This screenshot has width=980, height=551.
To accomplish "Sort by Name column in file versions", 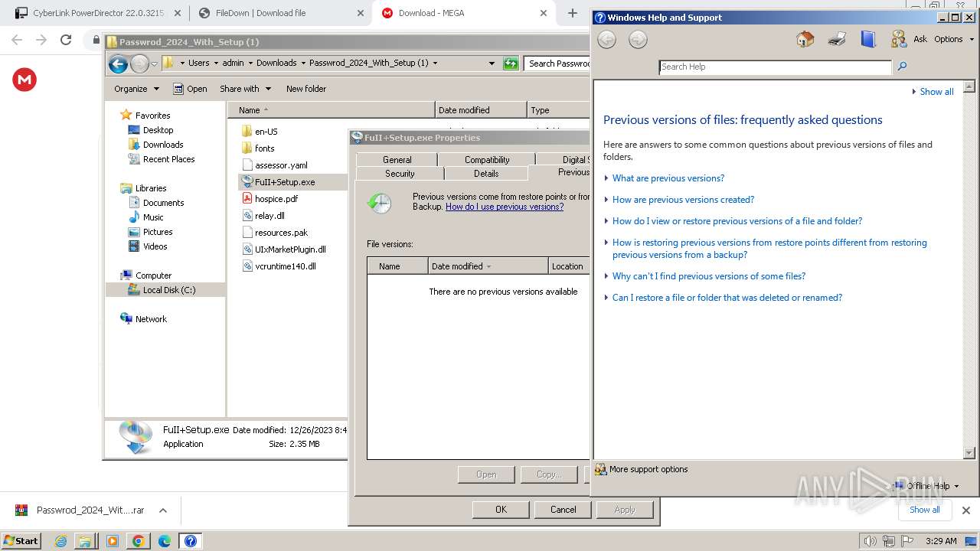I will coord(397,266).
